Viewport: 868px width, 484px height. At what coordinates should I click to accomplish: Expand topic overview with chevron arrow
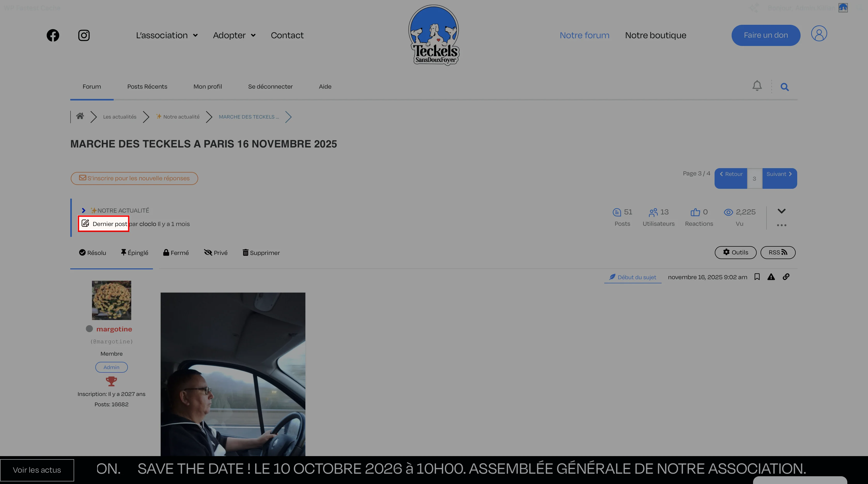pos(781,211)
